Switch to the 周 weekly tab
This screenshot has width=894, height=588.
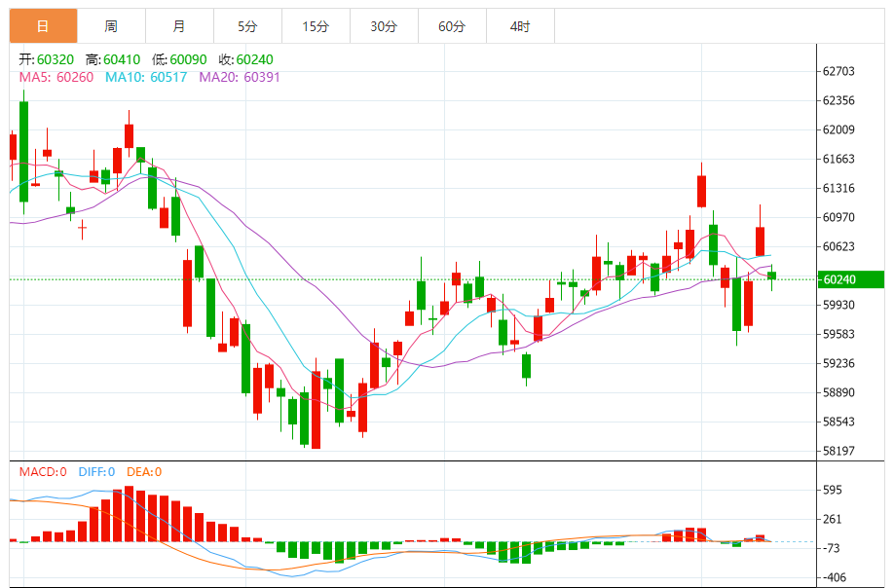(x=111, y=26)
